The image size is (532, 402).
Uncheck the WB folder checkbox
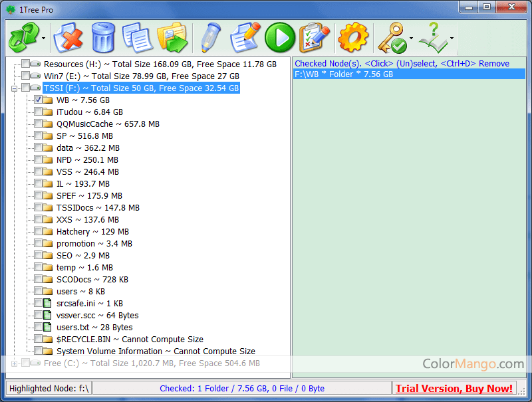pyautogui.click(x=39, y=100)
